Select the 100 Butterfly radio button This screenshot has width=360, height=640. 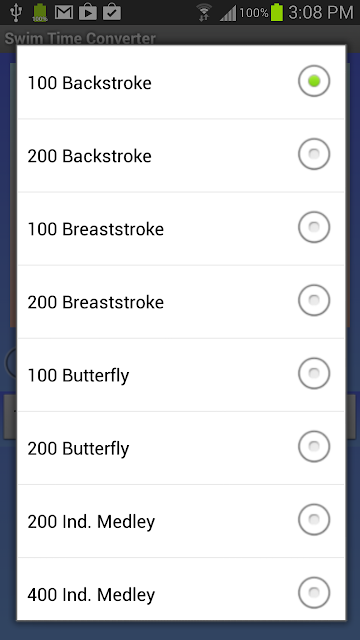[x=313, y=373]
